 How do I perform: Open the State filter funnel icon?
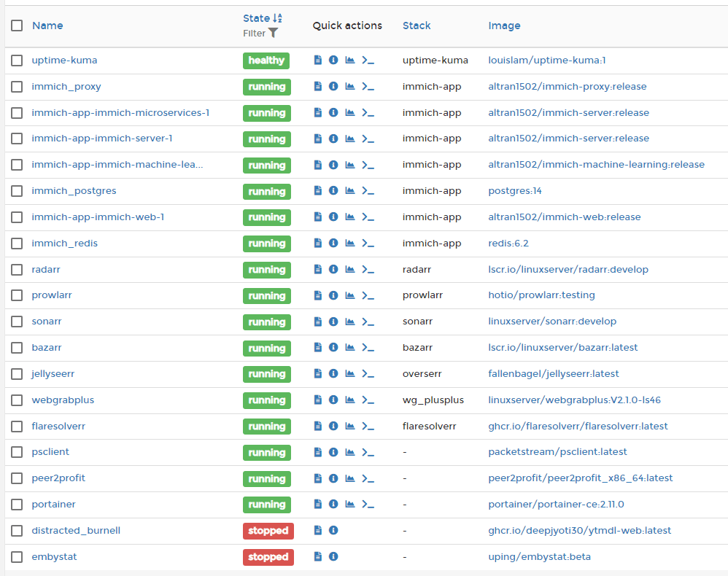click(x=273, y=33)
